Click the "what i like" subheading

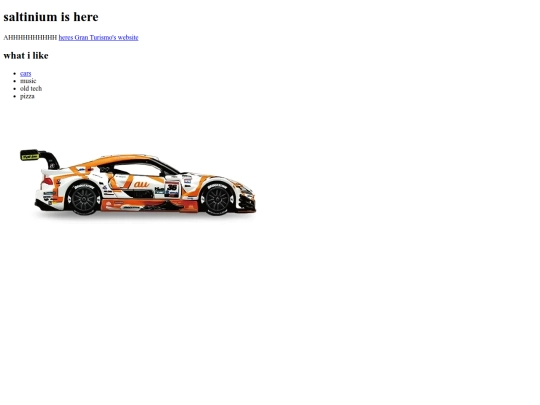26,55
